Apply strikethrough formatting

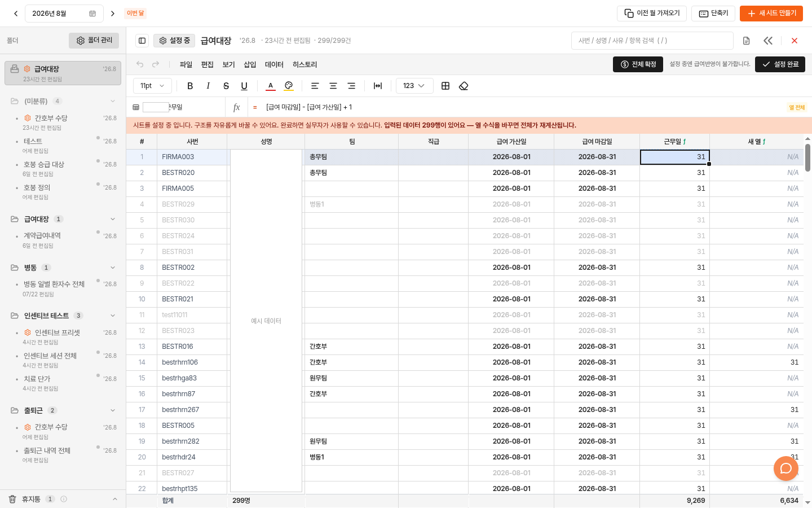pyautogui.click(x=226, y=86)
